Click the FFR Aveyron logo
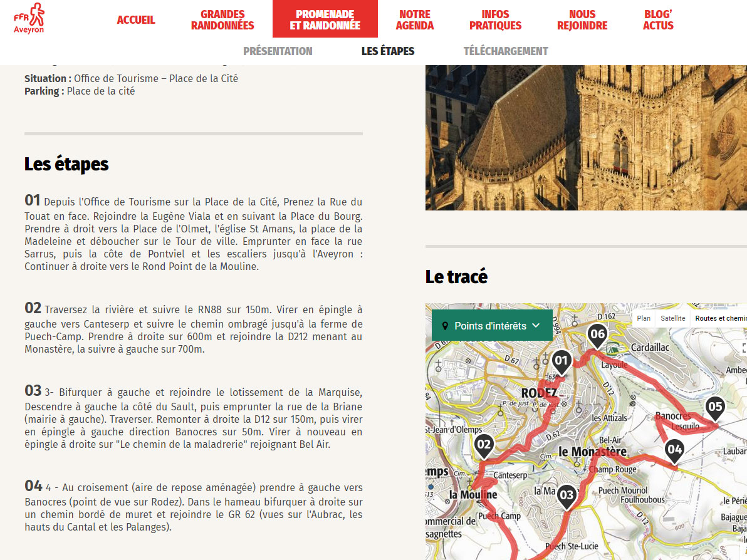The image size is (747, 560). [x=29, y=19]
